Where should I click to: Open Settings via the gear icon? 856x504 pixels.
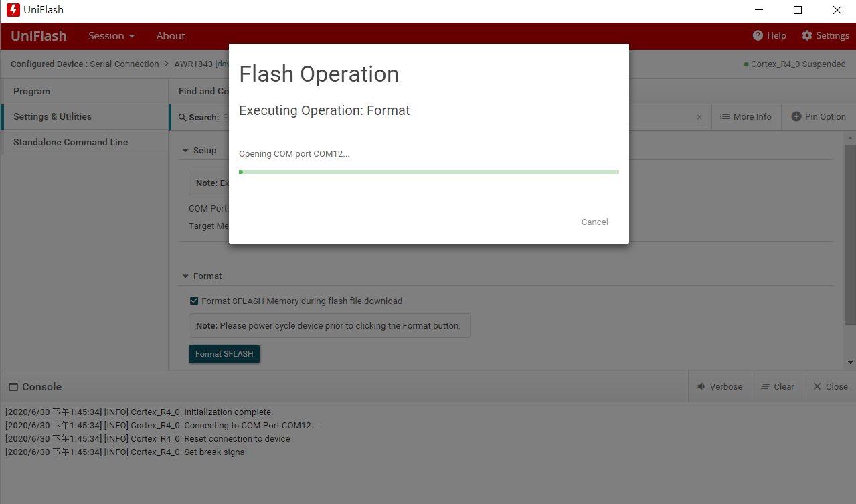pos(806,35)
